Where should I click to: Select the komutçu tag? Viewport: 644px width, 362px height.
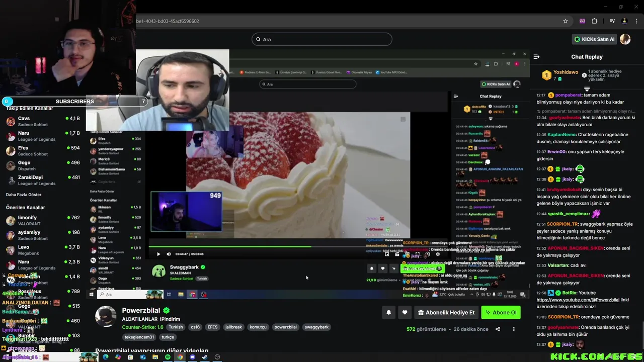click(x=258, y=327)
